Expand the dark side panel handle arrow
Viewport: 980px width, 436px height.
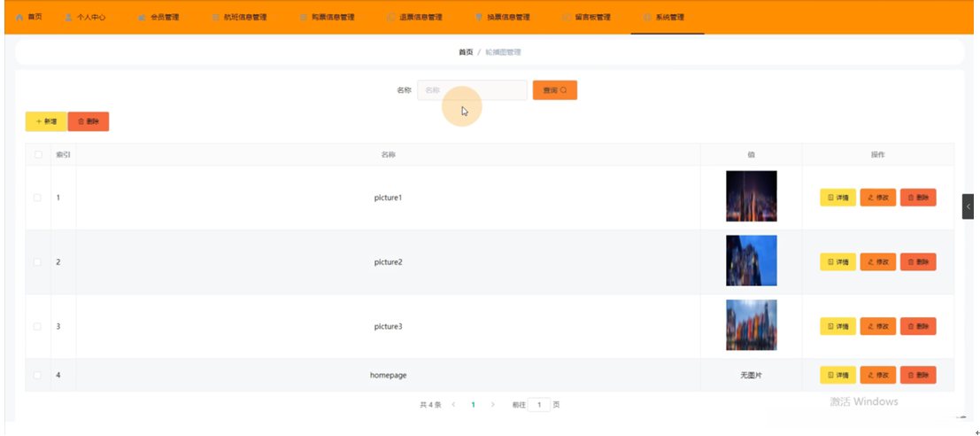pyautogui.click(x=968, y=206)
